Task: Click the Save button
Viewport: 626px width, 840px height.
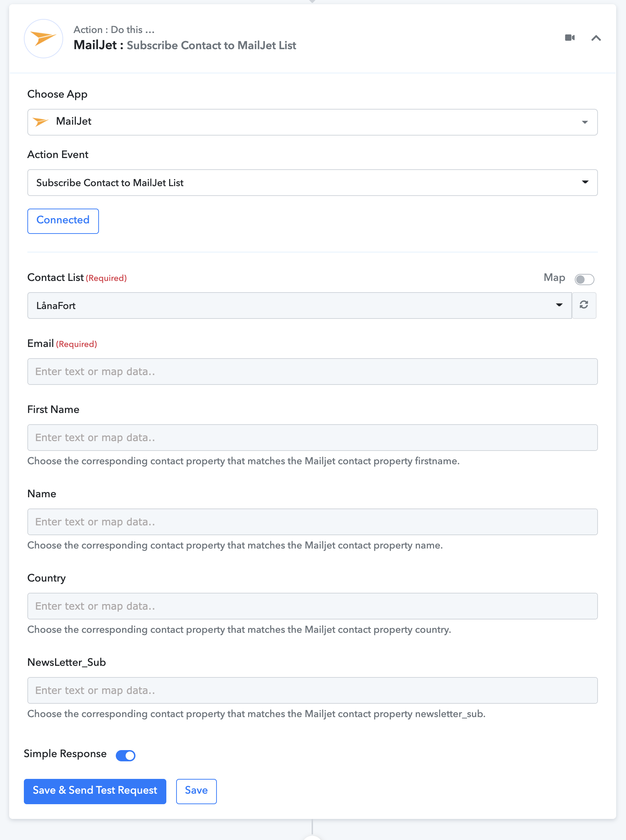Action: coord(196,791)
